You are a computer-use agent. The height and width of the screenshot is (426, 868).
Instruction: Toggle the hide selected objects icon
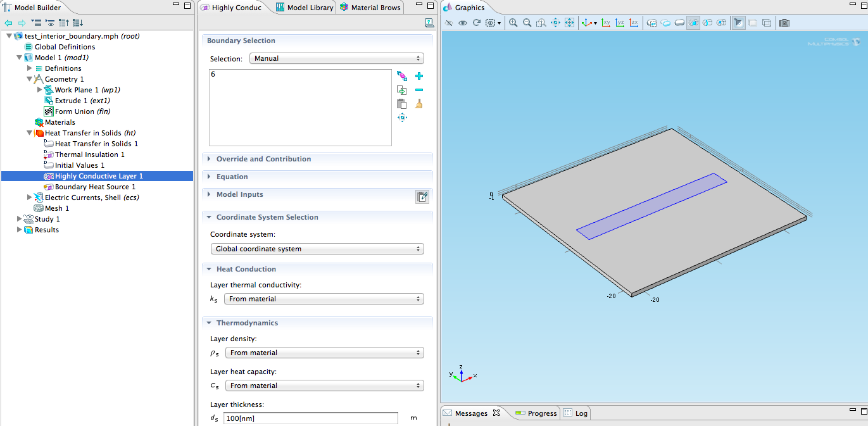coord(449,23)
